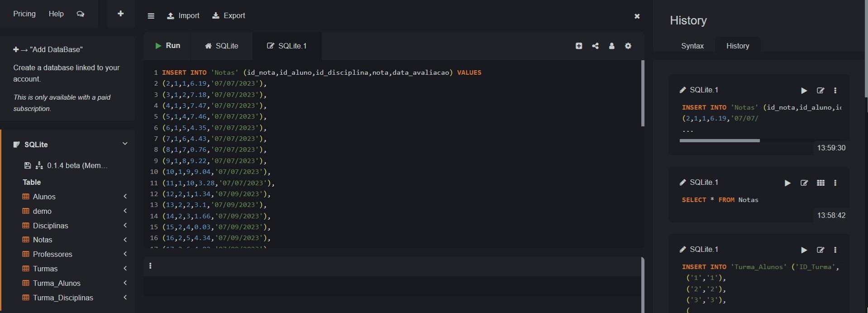The width and height of the screenshot is (868, 313).
Task: Close the editor with the X icon
Action: 637,16
